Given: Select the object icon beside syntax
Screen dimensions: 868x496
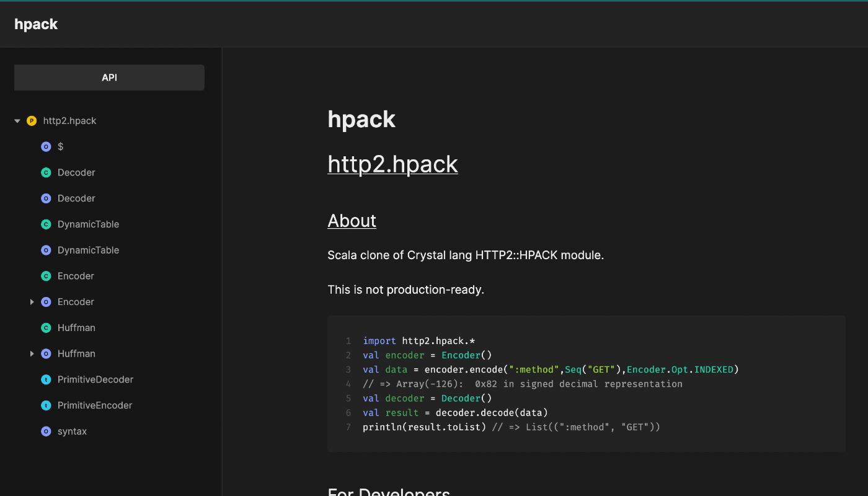Looking at the screenshot, I should tap(46, 431).
